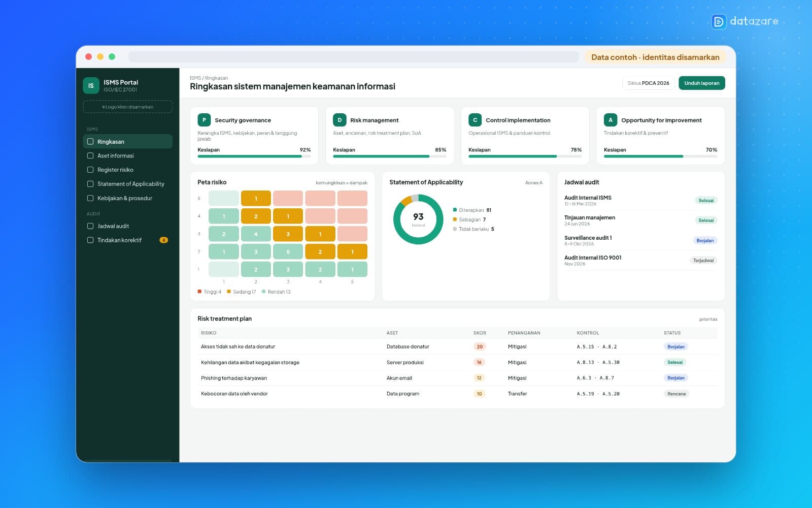
Task: Click the Tinjauan manajemen audit entry
Action: (640, 220)
